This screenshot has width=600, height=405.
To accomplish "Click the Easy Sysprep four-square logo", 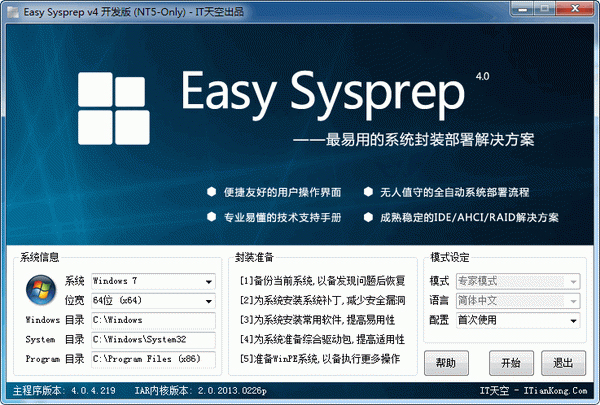I will [x=114, y=108].
